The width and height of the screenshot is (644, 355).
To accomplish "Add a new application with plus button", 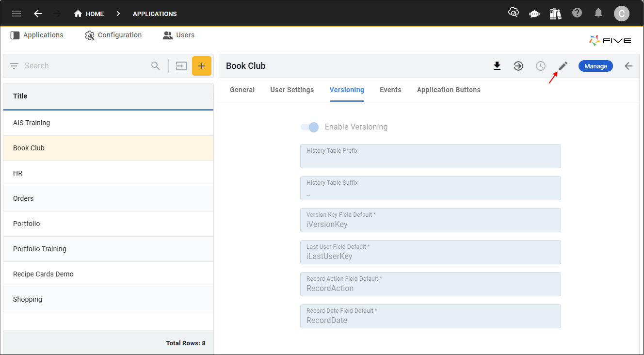I will [202, 66].
